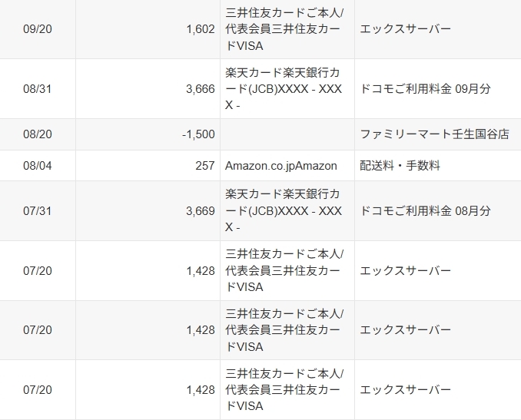Click the empty card cell beside -1,500

286,134
